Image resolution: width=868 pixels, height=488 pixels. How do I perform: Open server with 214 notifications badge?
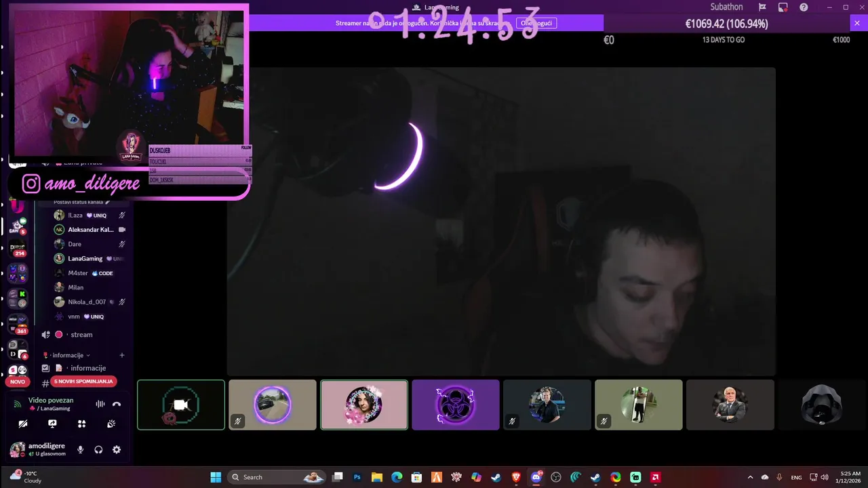click(x=18, y=249)
